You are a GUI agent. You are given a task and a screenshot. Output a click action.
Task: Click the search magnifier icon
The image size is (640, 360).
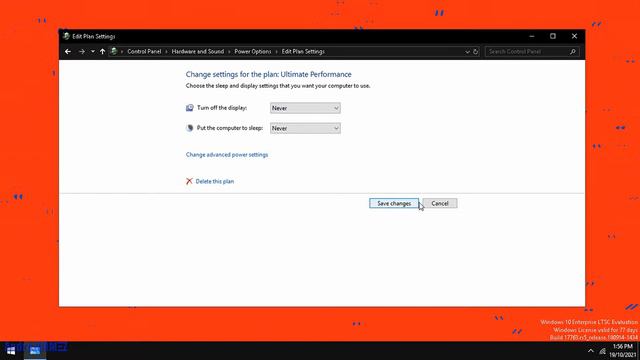click(x=573, y=52)
